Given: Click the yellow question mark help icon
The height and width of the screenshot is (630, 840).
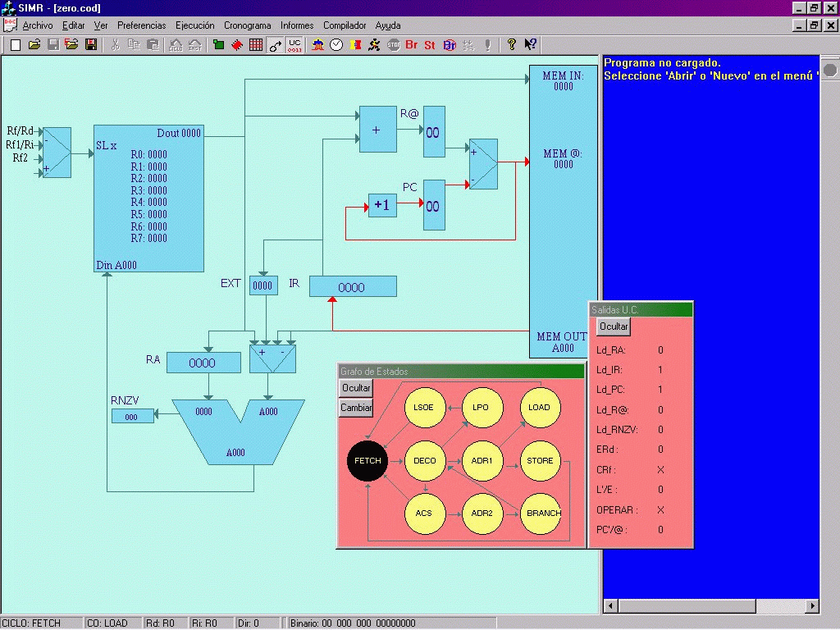Looking at the screenshot, I should [x=511, y=44].
